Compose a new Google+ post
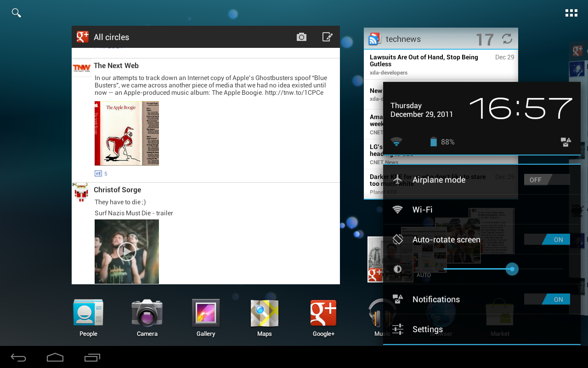The height and width of the screenshot is (368, 588). pyautogui.click(x=327, y=37)
